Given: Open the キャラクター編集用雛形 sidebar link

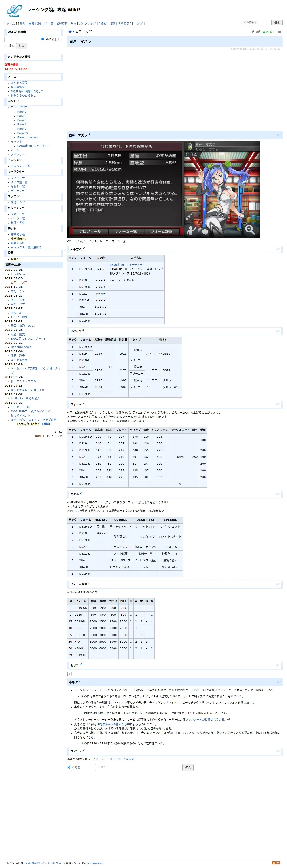Looking at the screenshot, I should (x=26, y=247).
